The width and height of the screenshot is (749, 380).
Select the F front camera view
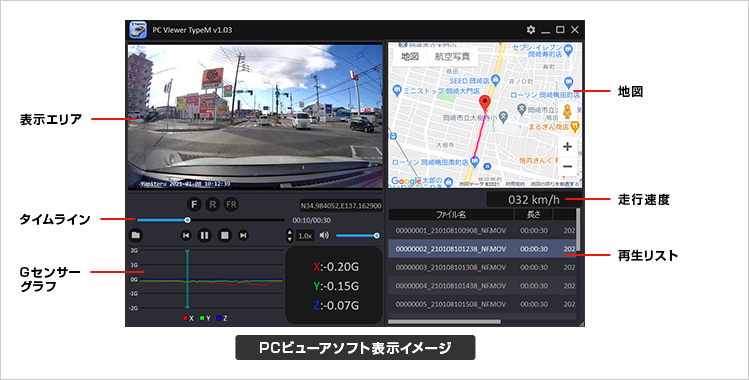pos(194,204)
